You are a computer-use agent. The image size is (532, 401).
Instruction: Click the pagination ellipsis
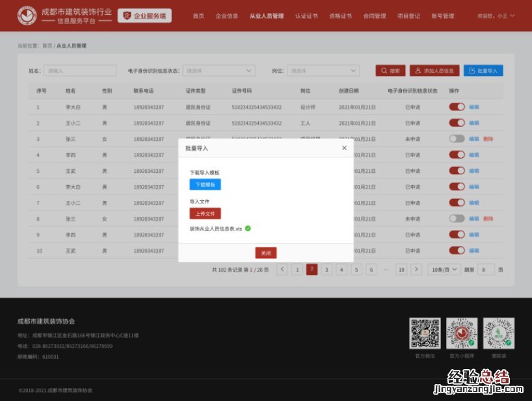pyautogui.click(x=386, y=270)
